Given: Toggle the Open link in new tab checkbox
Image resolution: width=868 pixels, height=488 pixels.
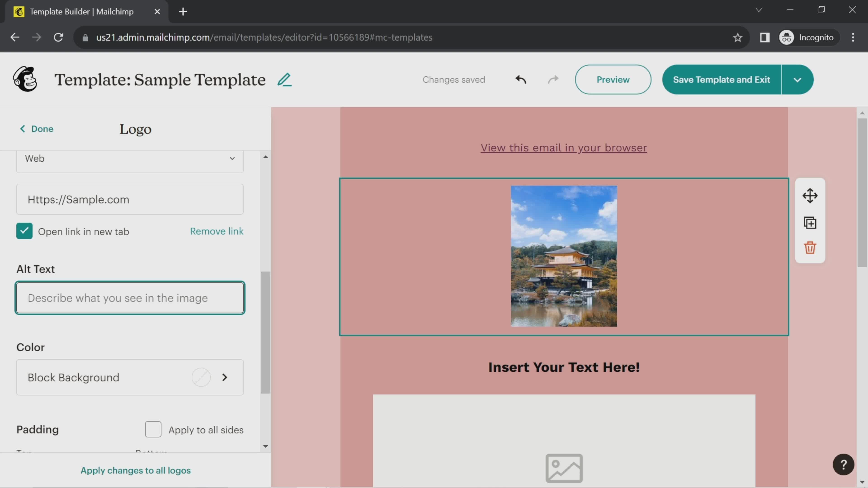Looking at the screenshot, I should [x=24, y=231].
